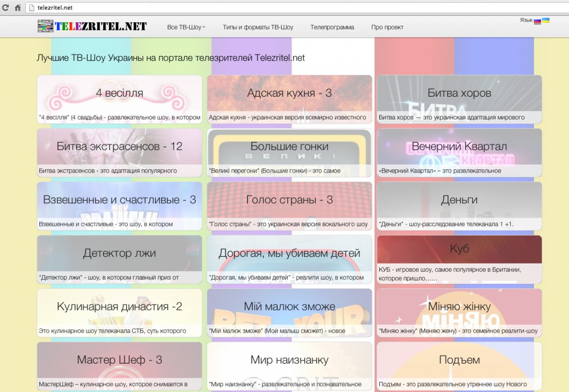Click description "Это кулинарное шоу телеканала СТБ"

click(x=112, y=331)
